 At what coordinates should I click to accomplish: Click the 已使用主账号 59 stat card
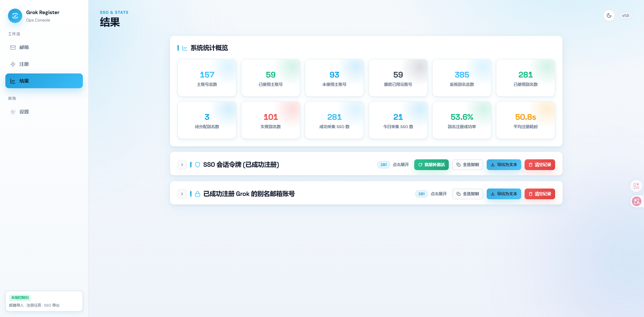271,78
